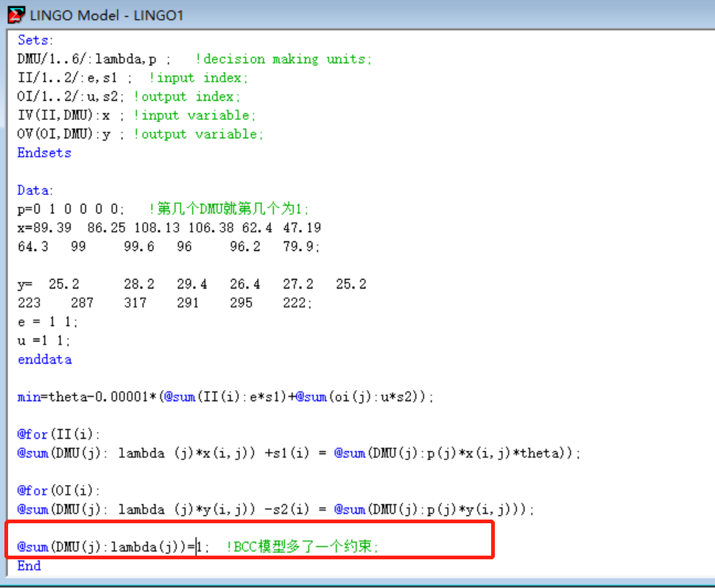Viewport: 715px width, 588px height.
Task: Click the value '47.19' in x data
Action: click(x=302, y=228)
